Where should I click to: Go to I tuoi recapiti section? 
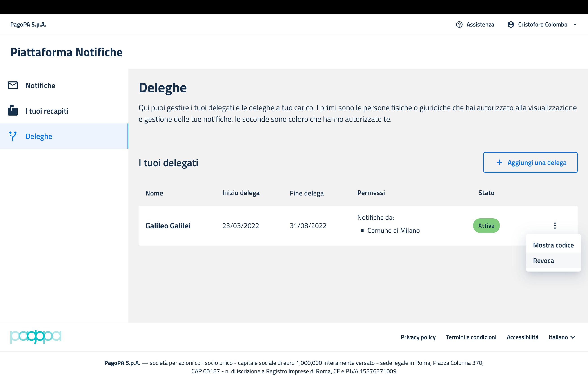[47, 111]
